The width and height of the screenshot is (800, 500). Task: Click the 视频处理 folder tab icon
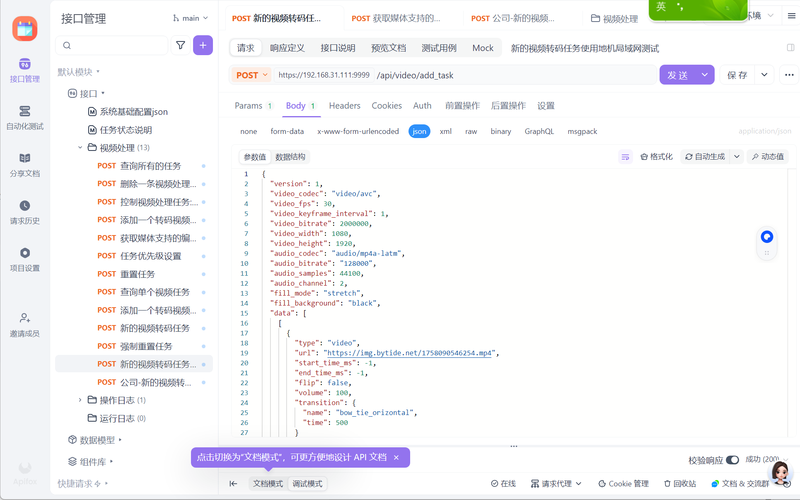(595, 18)
